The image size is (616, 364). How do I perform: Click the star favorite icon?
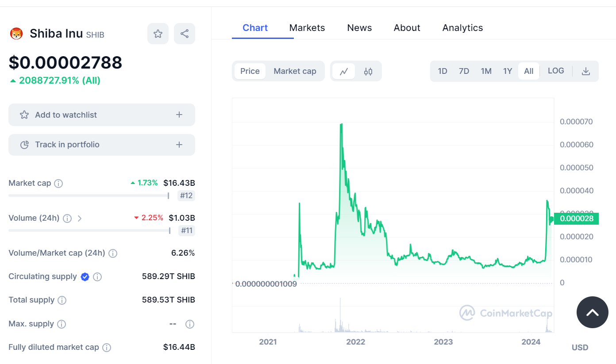158,34
